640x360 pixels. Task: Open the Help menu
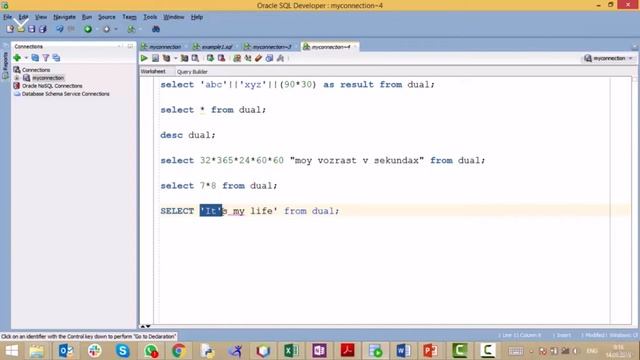click(x=197, y=17)
